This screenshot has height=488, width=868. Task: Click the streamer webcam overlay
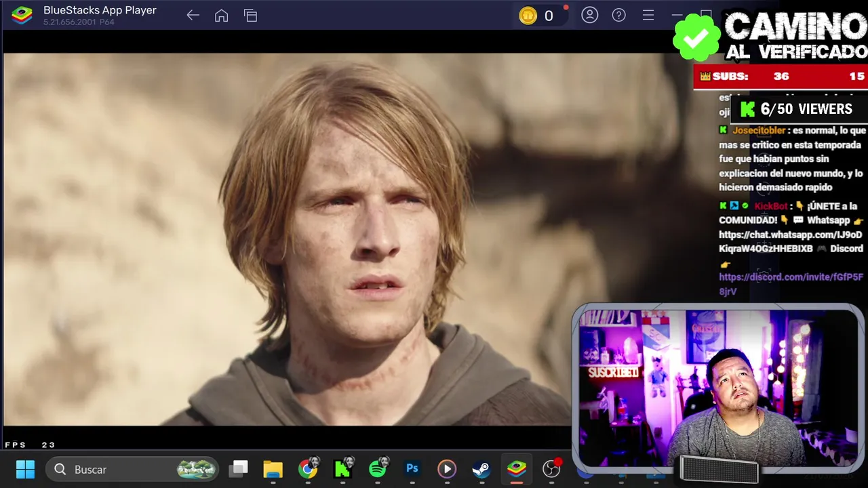(x=718, y=388)
